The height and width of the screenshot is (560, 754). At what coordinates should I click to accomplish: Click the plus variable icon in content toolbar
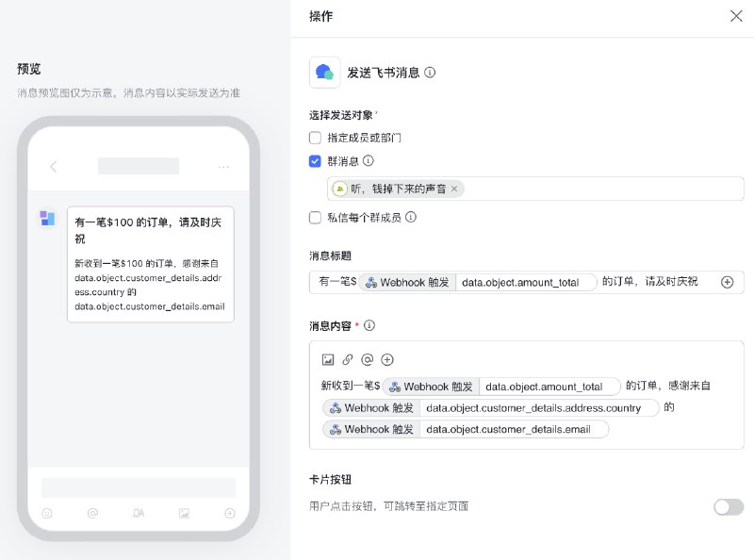point(387,359)
